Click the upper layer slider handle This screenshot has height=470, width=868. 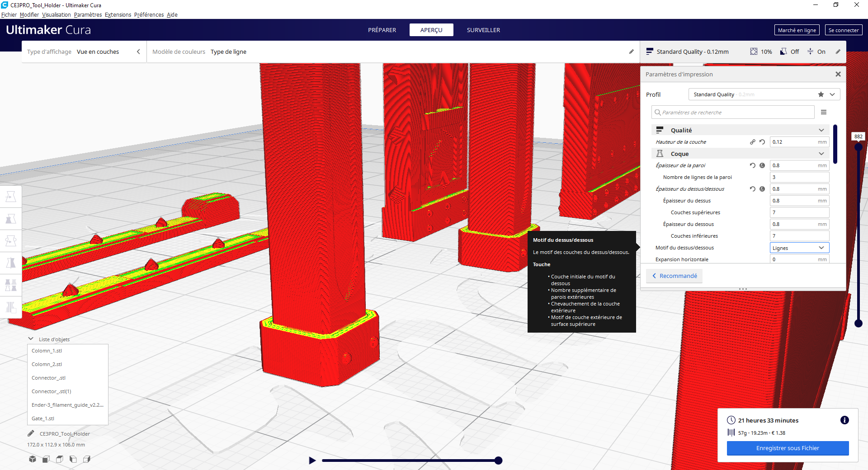point(859,147)
